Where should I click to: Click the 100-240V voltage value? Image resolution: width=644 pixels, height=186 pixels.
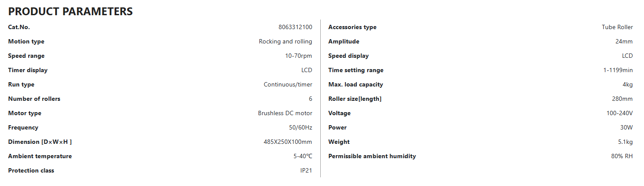(619, 113)
